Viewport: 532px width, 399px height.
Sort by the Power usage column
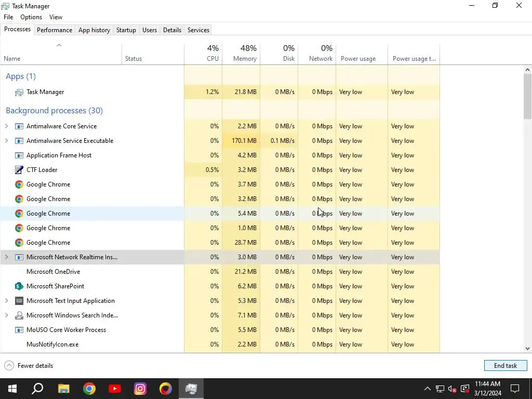pos(362,54)
